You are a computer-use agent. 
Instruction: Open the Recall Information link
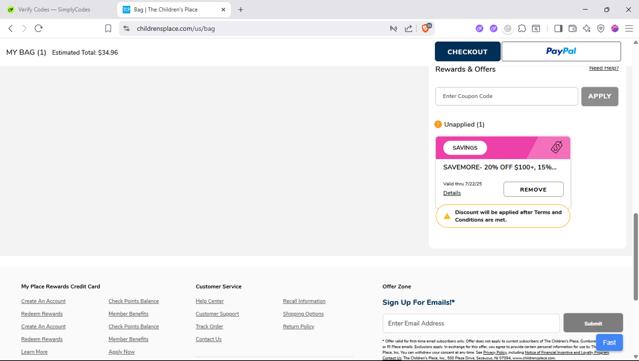(304, 301)
